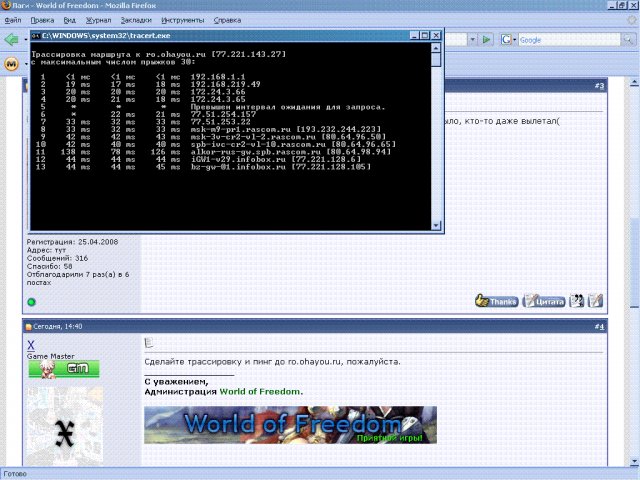640x480 pixels.
Task: Open the Закладки menu
Action: pyautogui.click(x=136, y=20)
